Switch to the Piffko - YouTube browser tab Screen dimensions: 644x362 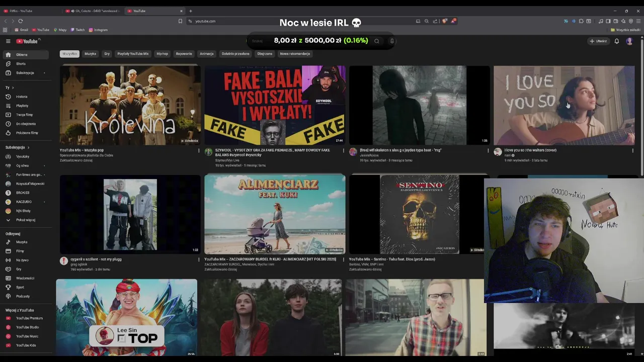(30, 11)
